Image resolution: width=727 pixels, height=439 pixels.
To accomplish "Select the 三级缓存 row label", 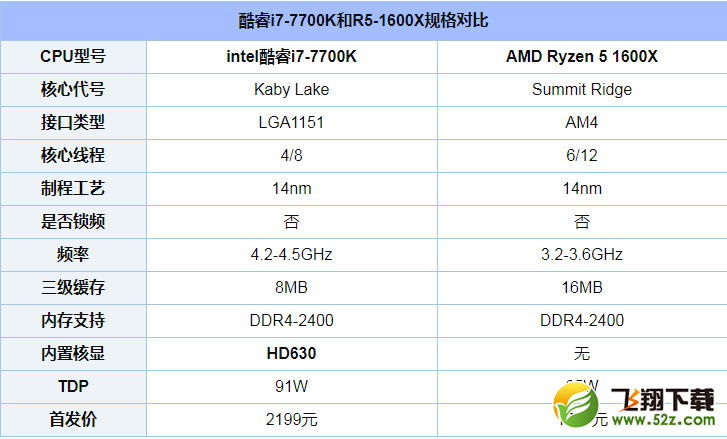I will click(73, 287).
